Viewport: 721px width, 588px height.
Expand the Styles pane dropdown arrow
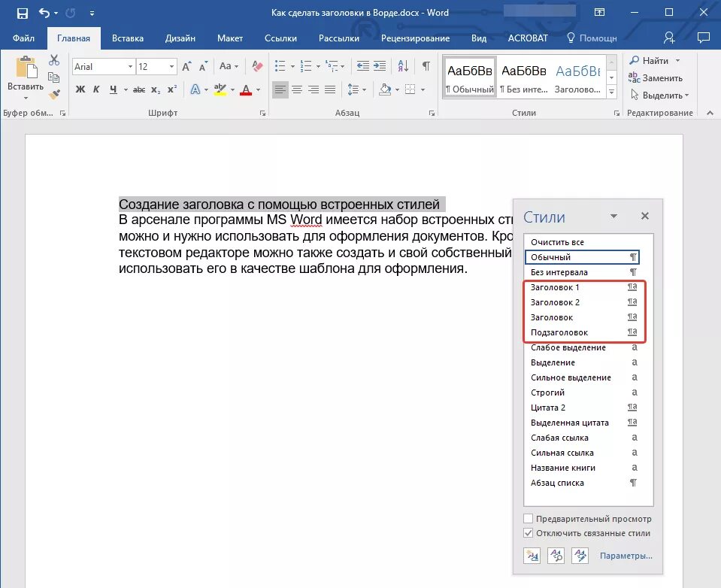(x=613, y=216)
